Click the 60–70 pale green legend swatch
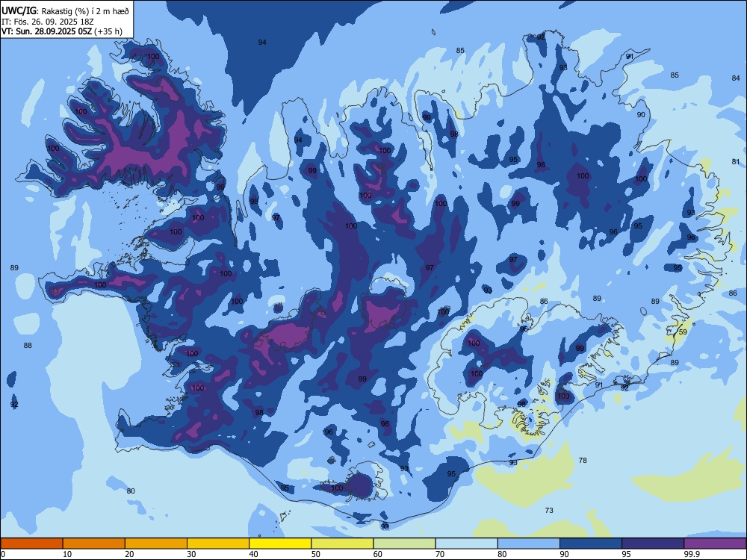The height and width of the screenshot is (560, 747). (x=404, y=544)
